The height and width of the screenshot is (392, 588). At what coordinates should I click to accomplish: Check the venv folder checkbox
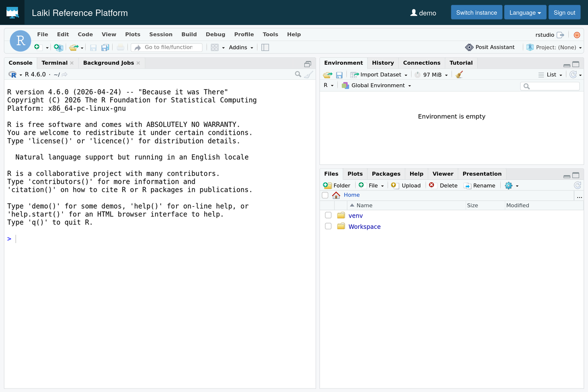(x=328, y=215)
